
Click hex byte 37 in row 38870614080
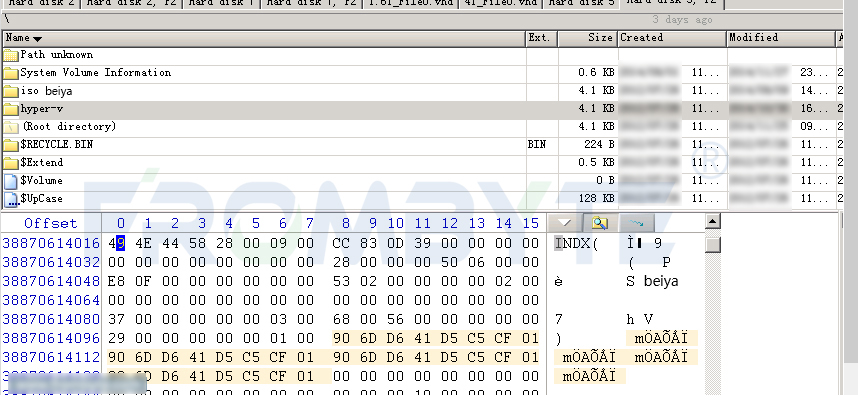pos(117,319)
